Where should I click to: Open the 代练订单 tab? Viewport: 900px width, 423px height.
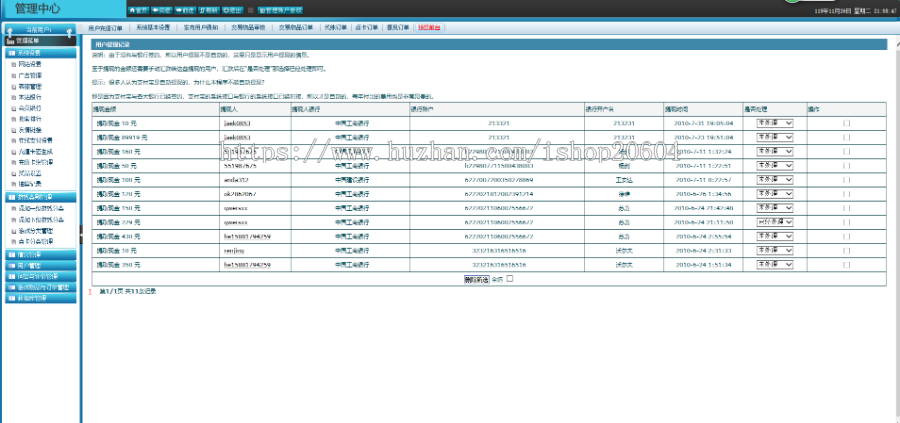click(335, 28)
